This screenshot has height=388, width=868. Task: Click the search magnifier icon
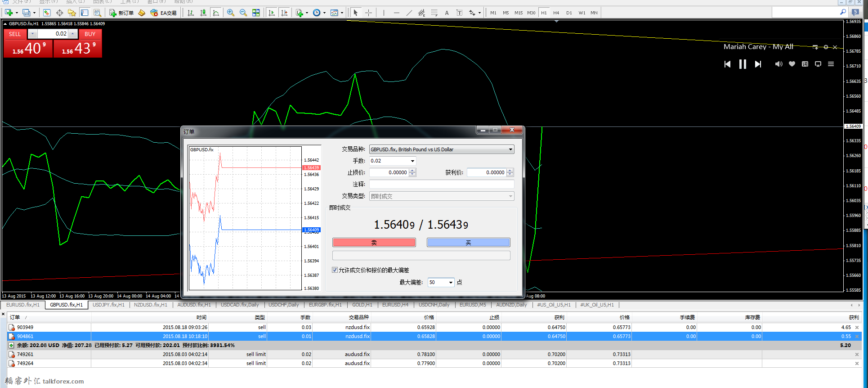click(x=843, y=12)
